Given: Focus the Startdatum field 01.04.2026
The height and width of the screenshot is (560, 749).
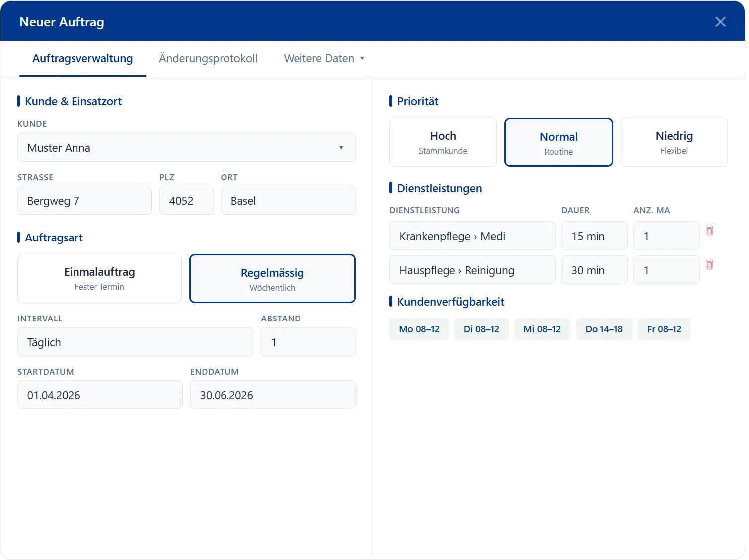Looking at the screenshot, I should coord(100,395).
